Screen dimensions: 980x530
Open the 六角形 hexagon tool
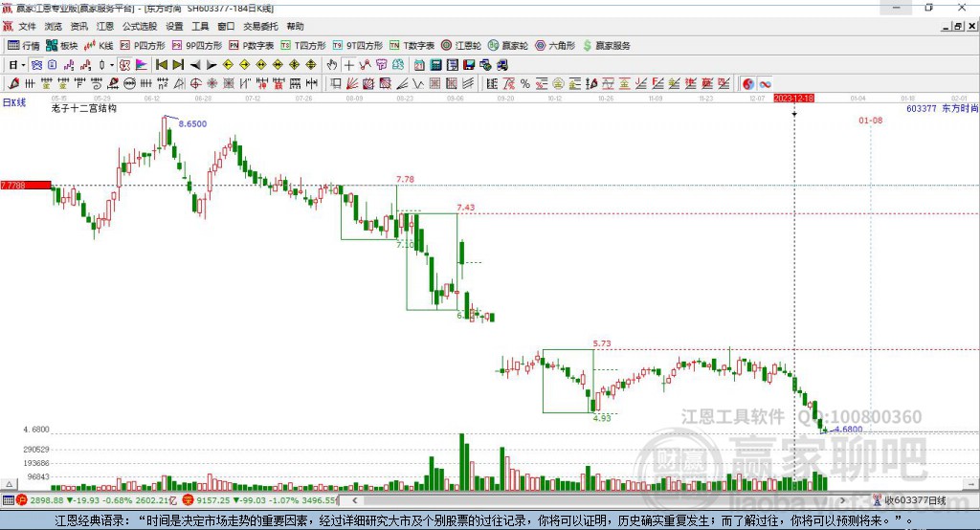click(555, 46)
